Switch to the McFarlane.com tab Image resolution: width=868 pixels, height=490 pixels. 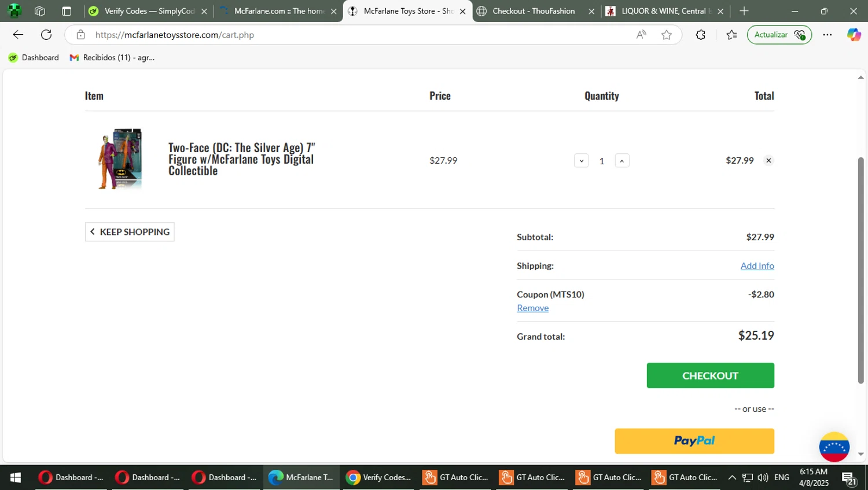(278, 11)
